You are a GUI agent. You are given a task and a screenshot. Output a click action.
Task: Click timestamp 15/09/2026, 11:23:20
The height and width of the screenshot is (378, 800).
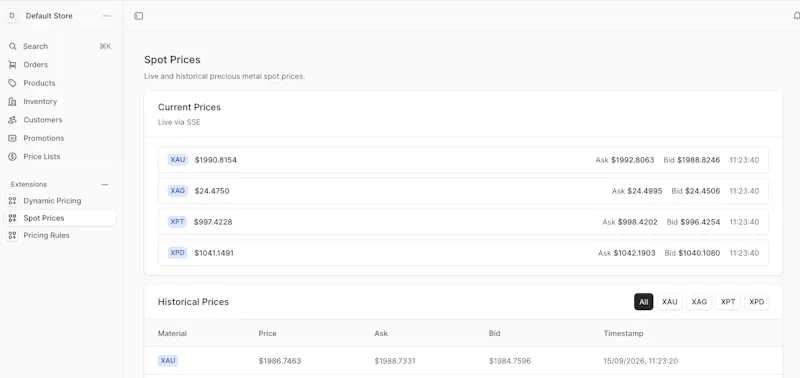pos(641,361)
